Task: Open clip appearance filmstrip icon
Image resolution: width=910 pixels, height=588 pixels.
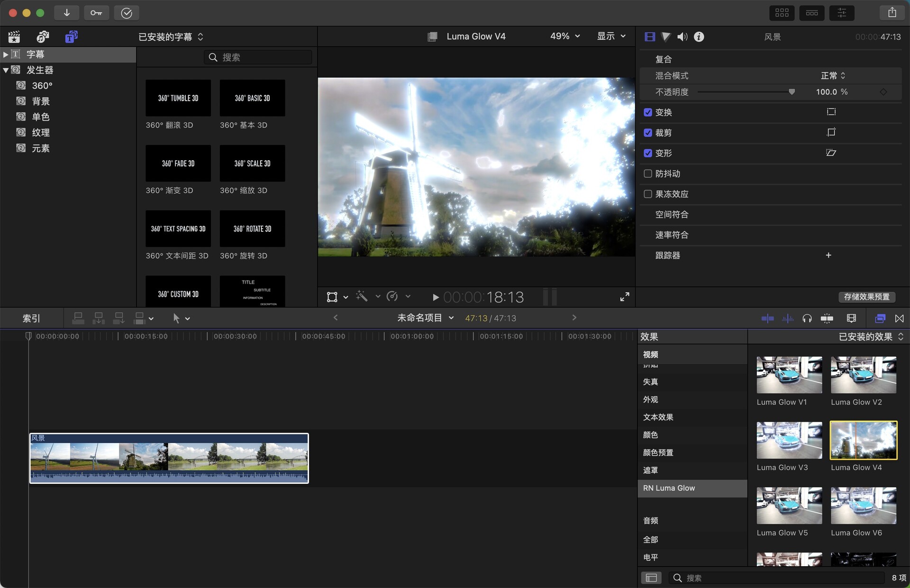Action: pos(851,318)
